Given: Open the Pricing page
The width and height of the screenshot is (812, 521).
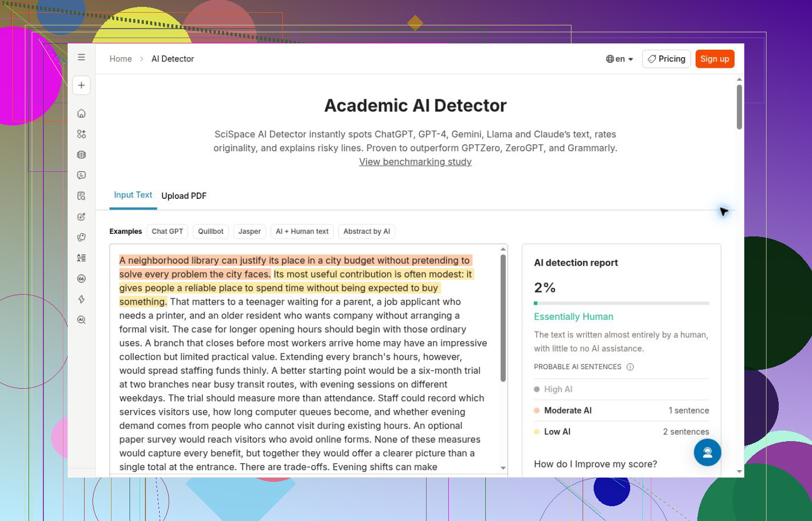Looking at the screenshot, I should point(667,59).
